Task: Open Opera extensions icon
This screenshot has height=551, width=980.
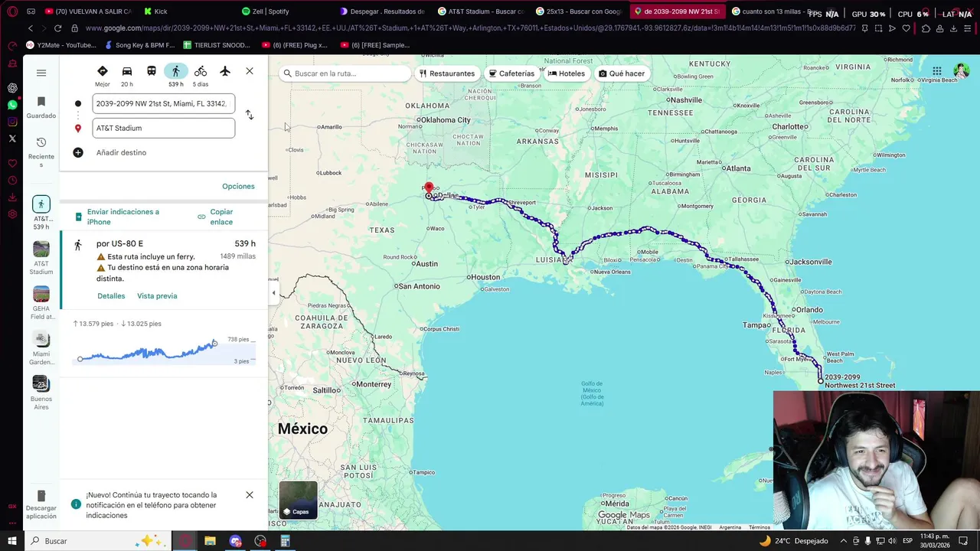Action: click(926, 28)
